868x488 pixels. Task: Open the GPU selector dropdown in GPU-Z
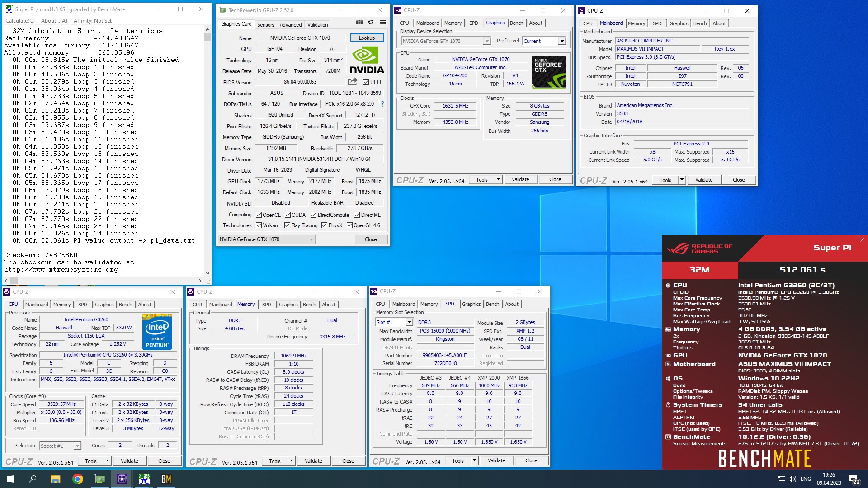click(267, 239)
